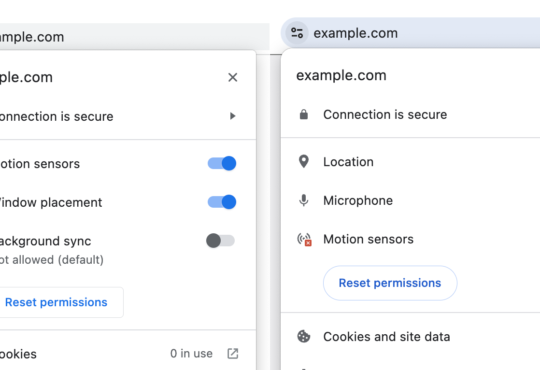This screenshot has height=370, width=540.
Task: Click the lock icon beside Connection is secure
Action: [x=304, y=114]
